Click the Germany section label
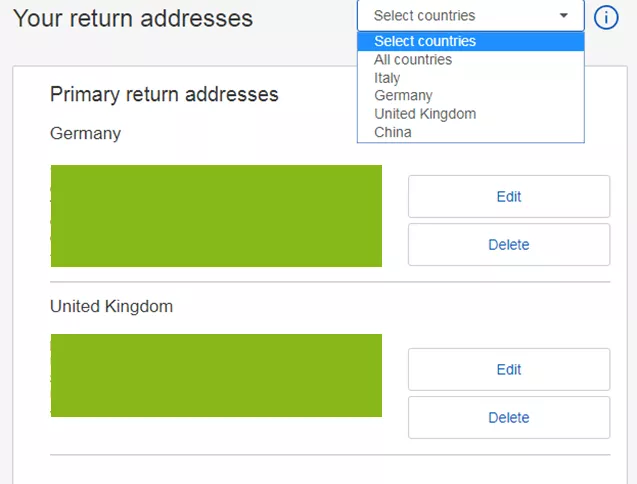637x484 pixels. 85,133
